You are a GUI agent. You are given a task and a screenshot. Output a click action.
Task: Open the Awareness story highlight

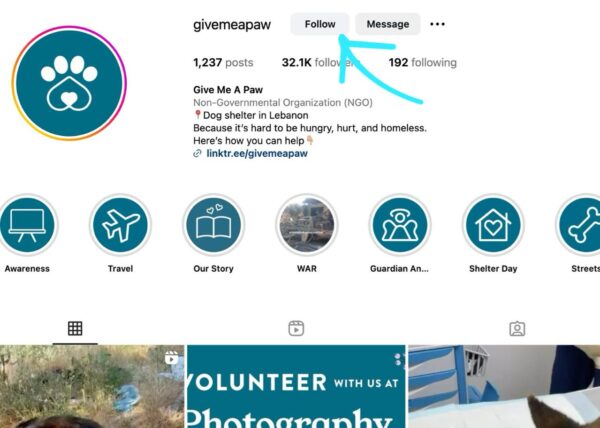27,225
